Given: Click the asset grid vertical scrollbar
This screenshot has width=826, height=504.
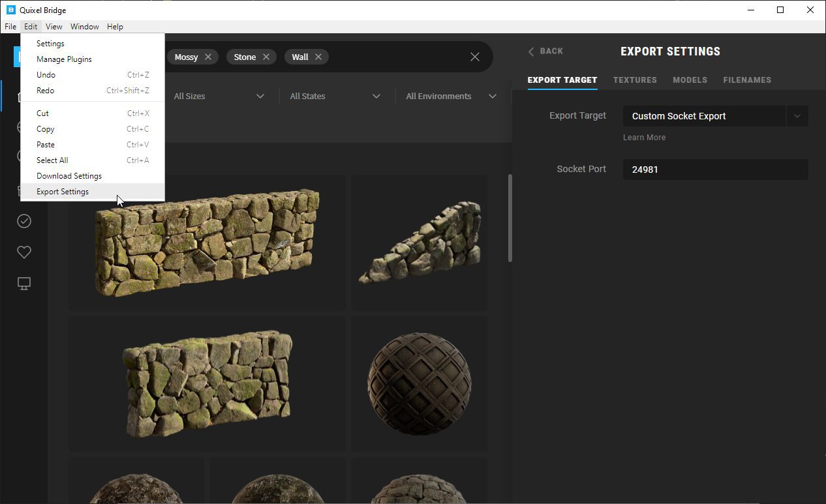Looking at the screenshot, I should 510,218.
